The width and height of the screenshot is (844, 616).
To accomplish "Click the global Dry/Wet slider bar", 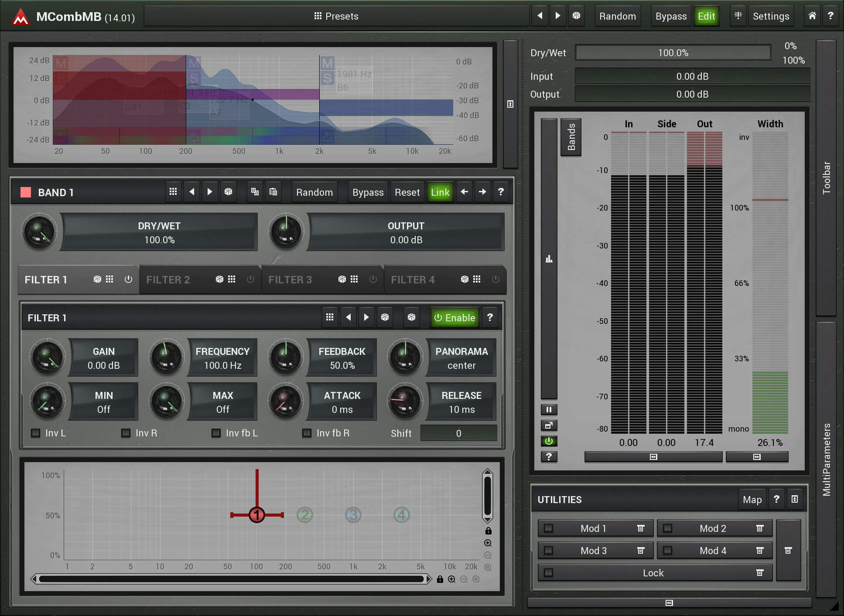I will click(x=673, y=53).
